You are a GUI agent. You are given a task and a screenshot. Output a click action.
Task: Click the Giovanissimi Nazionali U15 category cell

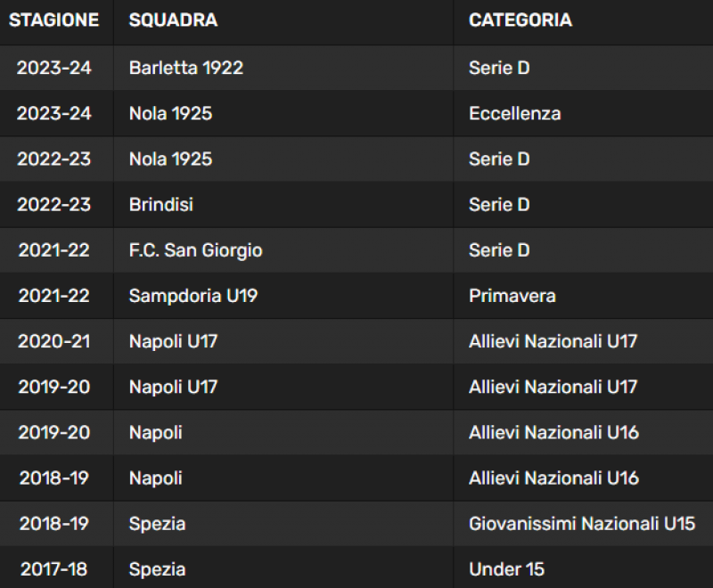[582, 524]
